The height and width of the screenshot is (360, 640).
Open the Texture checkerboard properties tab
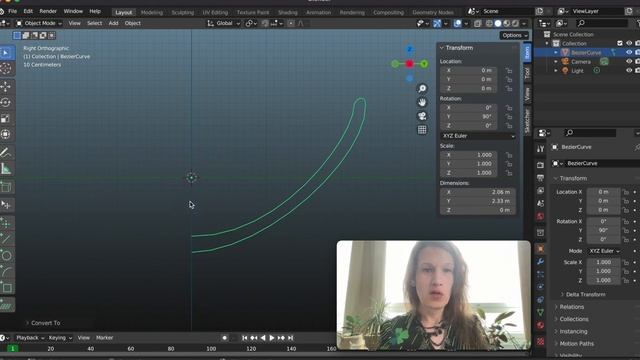click(x=540, y=341)
